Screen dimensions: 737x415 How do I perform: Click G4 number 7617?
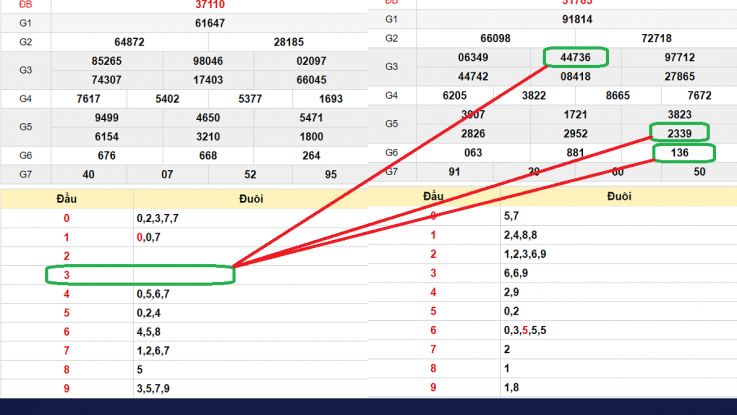click(88, 99)
